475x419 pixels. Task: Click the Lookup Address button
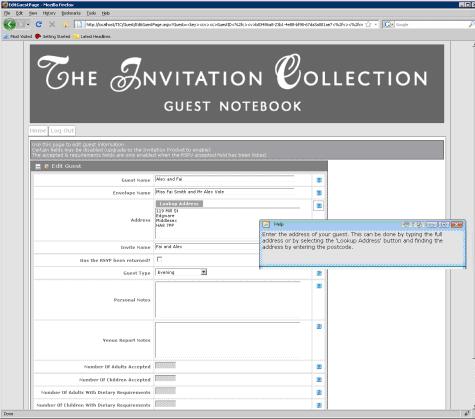(x=179, y=204)
